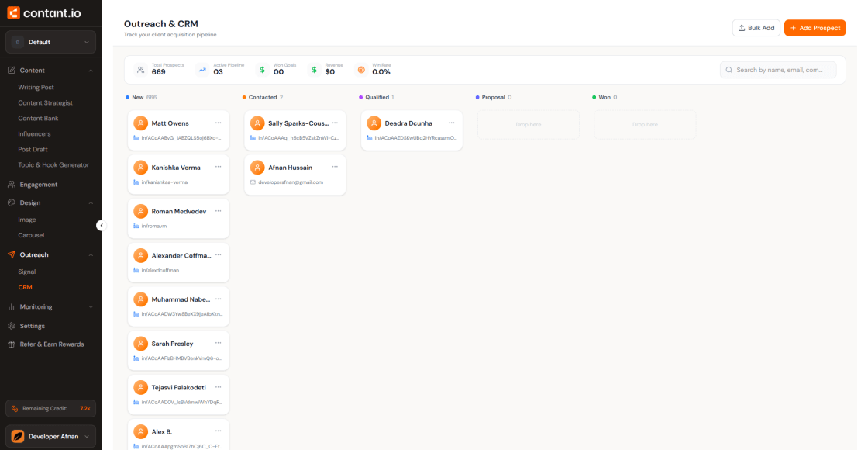Viewport: 868px width, 450px height.
Task: Open the three-dot menu on Roman Medvedev card
Action: [218, 211]
